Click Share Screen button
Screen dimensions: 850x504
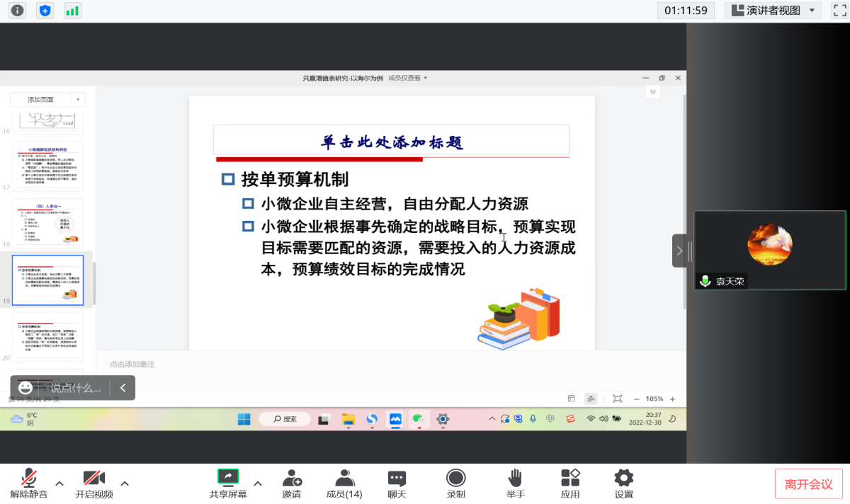(x=228, y=483)
